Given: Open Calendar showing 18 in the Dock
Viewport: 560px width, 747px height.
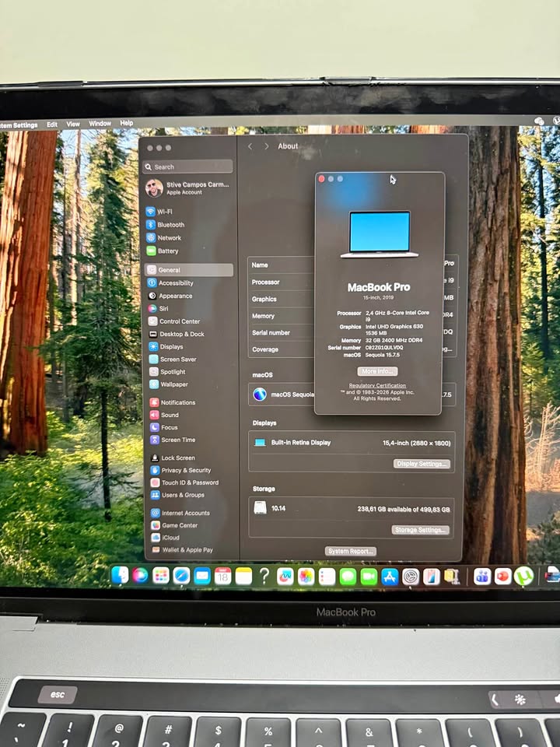Looking at the screenshot, I should [223, 577].
